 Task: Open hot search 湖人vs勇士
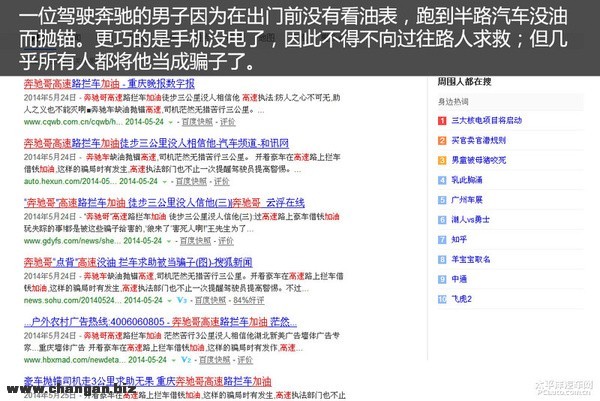[470, 220]
